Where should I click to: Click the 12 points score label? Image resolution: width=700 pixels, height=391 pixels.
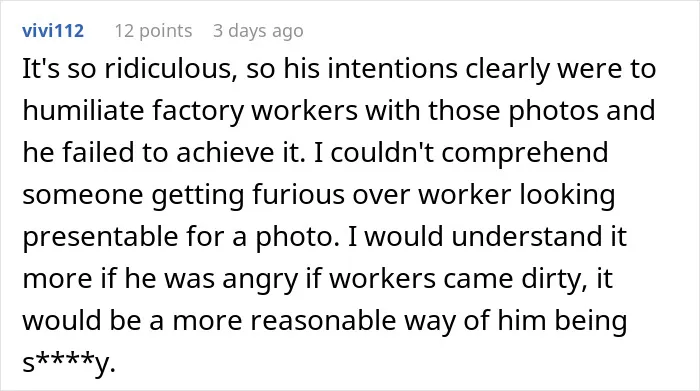click(154, 31)
